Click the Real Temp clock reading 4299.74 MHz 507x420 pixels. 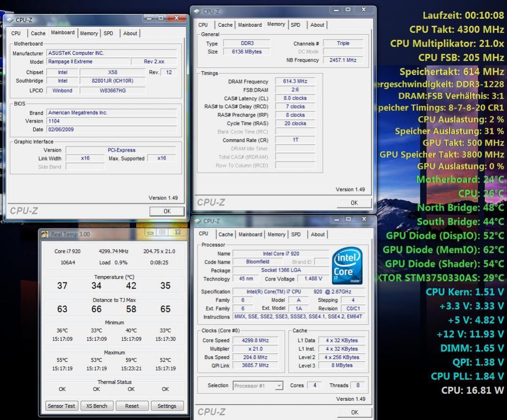(114, 251)
